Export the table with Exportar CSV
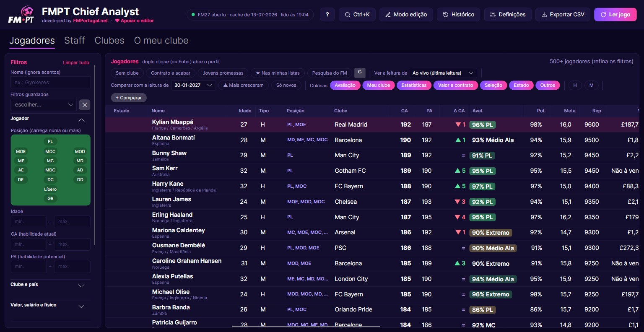Viewport: 644px width, 332px height. tap(563, 14)
